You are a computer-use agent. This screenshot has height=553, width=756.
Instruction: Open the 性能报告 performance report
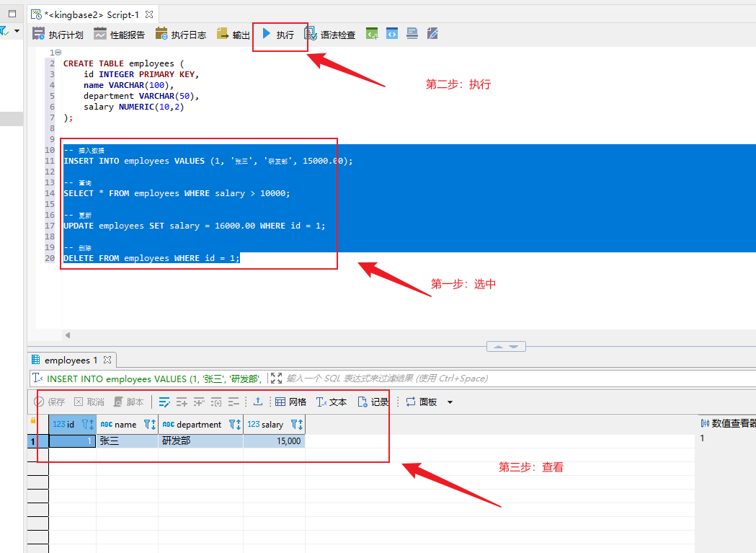click(x=119, y=35)
